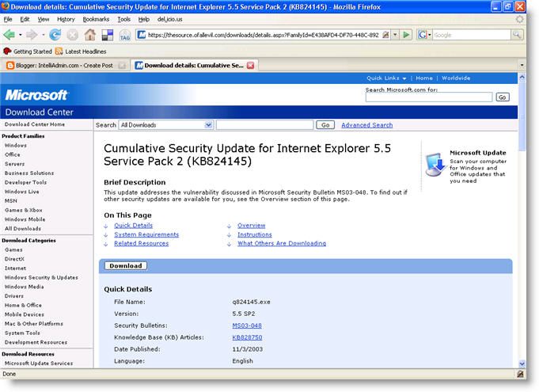Viewport: 539px width, 392px height.
Task: Open the Bookmarks menu
Action: click(96, 19)
